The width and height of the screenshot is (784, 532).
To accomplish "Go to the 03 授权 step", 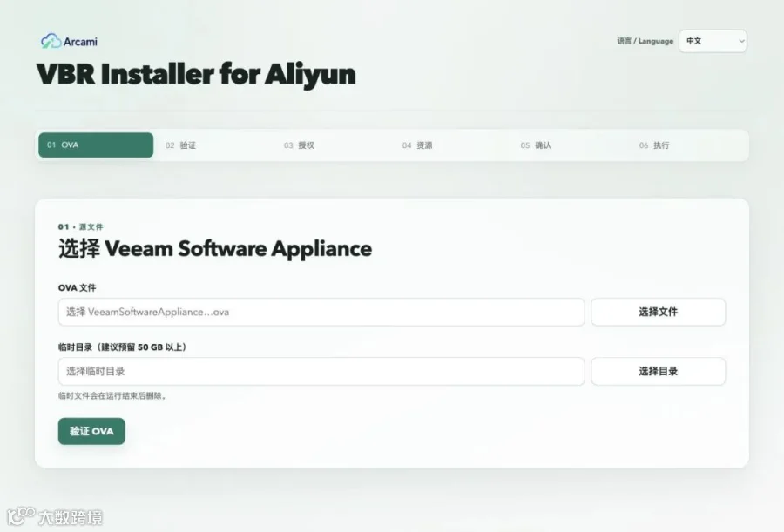I will tap(299, 145).
